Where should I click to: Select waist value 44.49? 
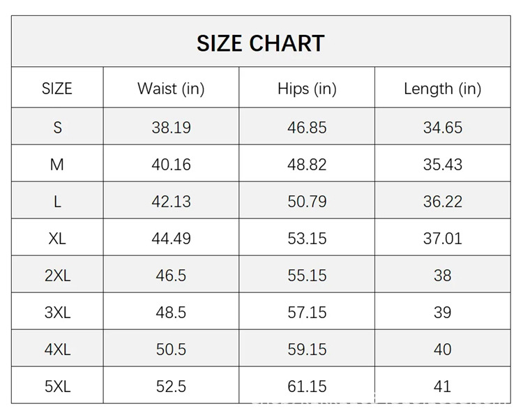171,239
